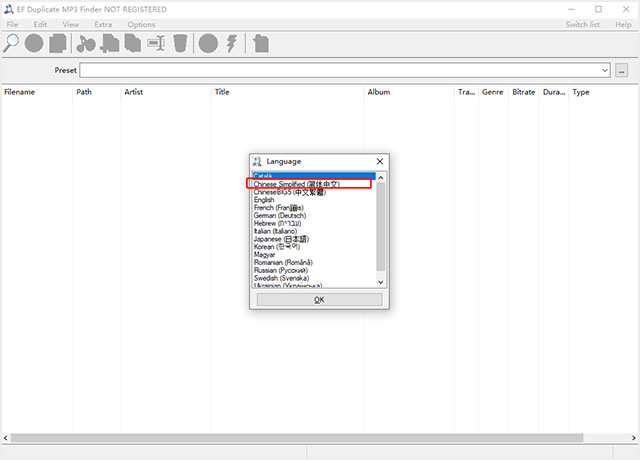Screen dimensions: 640x460
Task: Click the rename text cursor icon
Action: click(x=156, y=43)
